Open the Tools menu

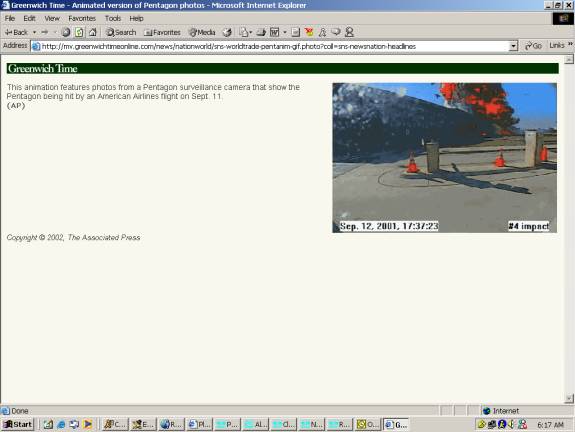(x=113, y=18)
